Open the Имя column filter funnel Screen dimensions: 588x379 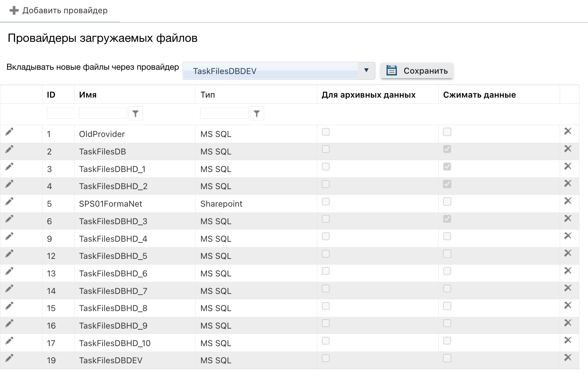[x=135, y=114]
